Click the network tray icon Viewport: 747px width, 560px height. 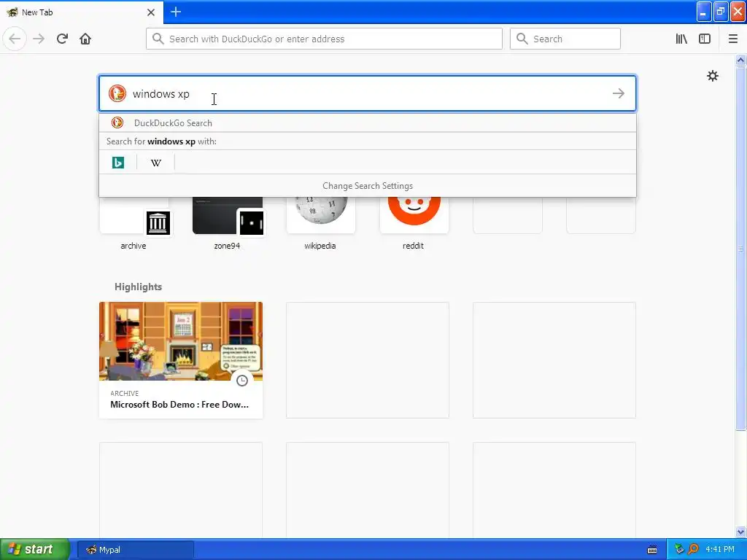[x=679, y=550]
